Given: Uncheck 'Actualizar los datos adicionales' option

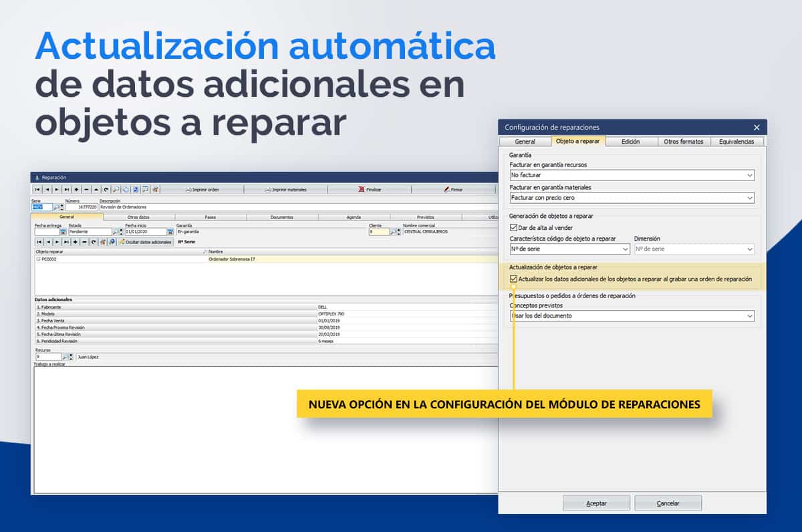Looking at the screenshot, I should point(513,279).
